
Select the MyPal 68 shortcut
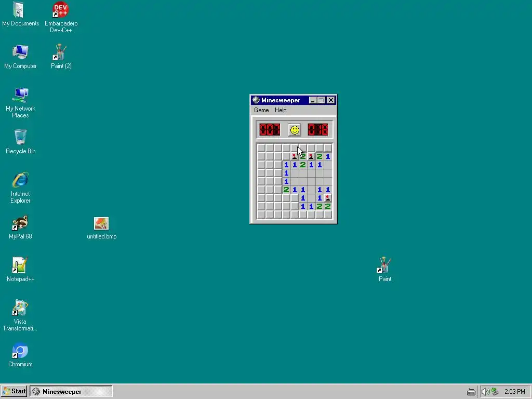tap(20, 227)
